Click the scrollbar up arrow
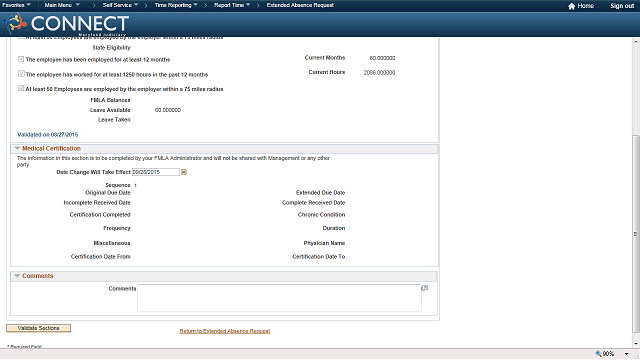 pyautogui.click(x=636, y=42)
